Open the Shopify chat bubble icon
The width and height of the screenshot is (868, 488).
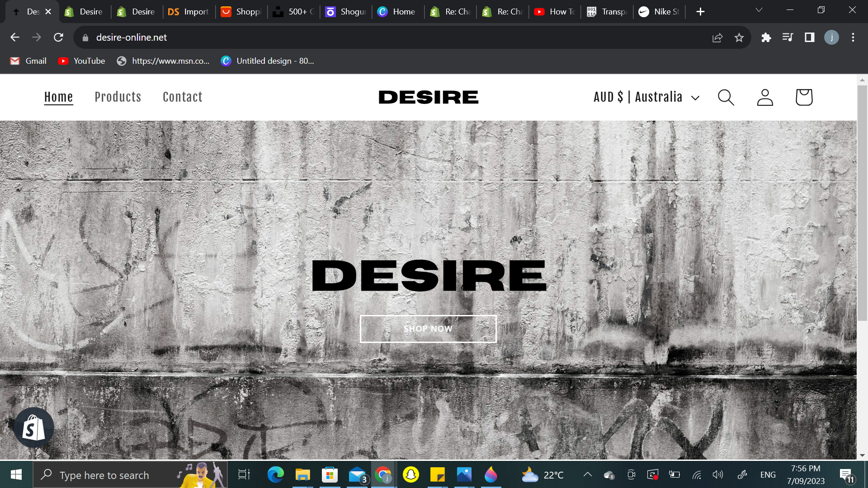coord(34,427)
